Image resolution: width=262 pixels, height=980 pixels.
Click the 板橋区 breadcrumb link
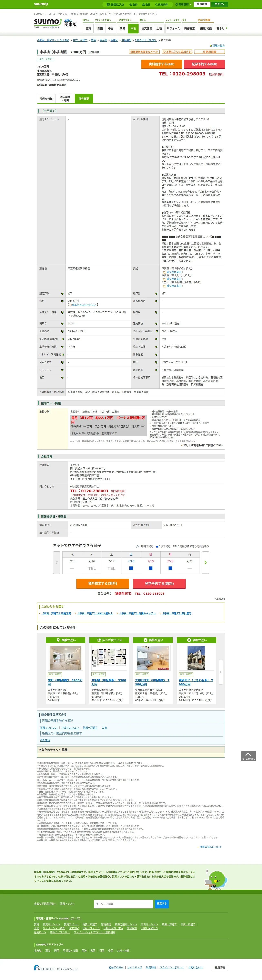(x=114, y=40)
